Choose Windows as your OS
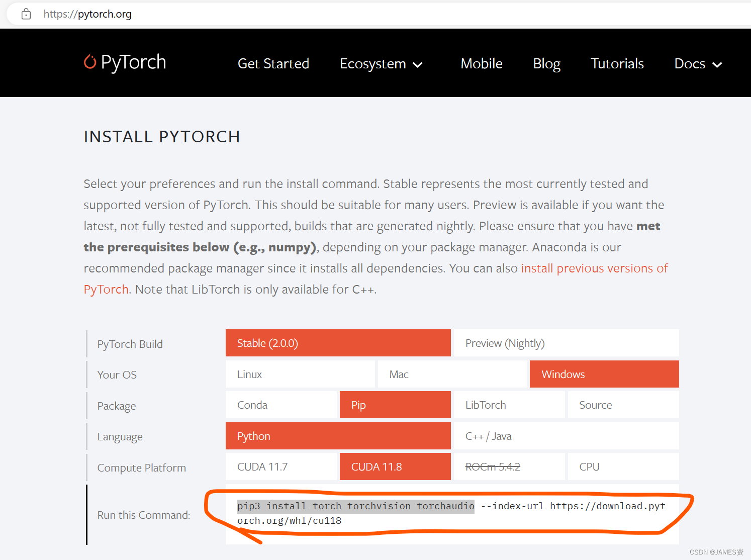 [x=604, y=374]
